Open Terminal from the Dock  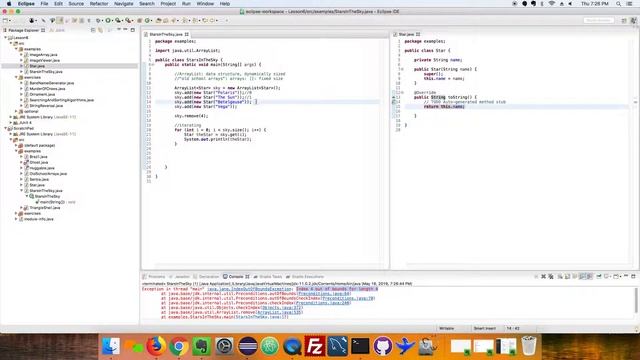[x=360, y=346]
